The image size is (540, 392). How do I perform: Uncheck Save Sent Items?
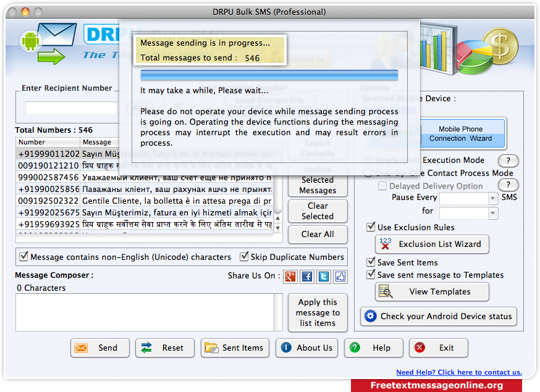click(x=371, y=262)
